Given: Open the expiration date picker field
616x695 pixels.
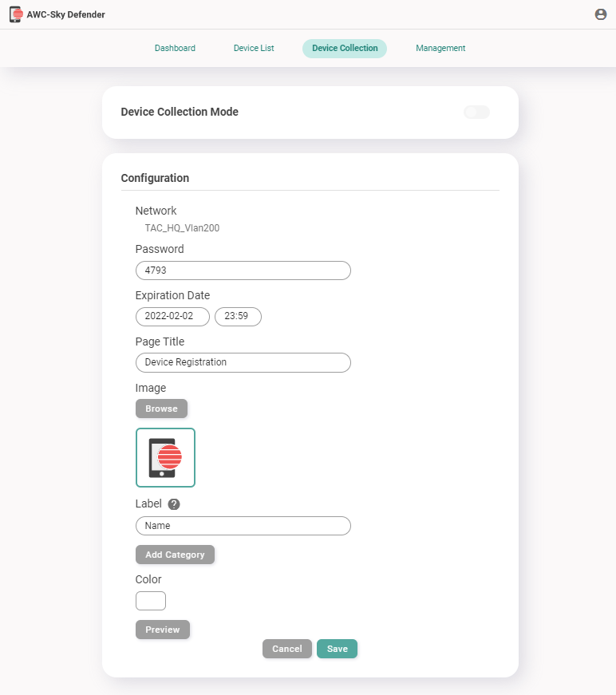Looking at the screenshot, I should click(x=172, y=317).
